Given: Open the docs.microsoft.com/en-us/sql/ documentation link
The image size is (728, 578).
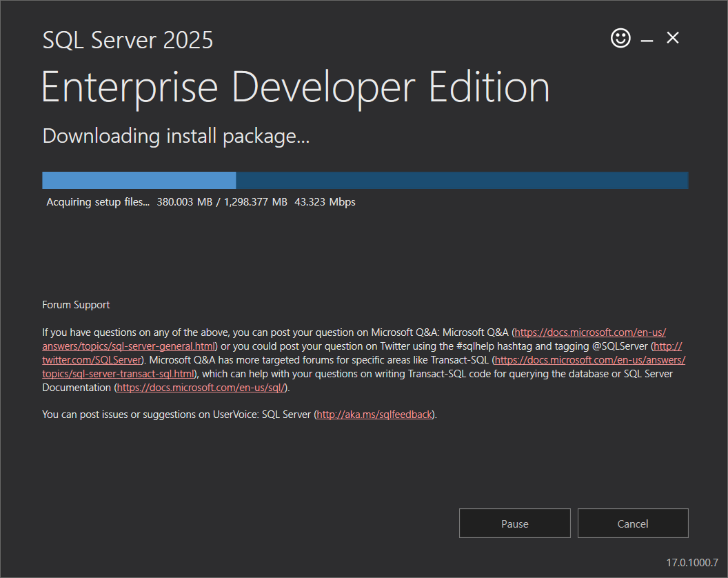Looking at the screenshot, I should point(201,388).
